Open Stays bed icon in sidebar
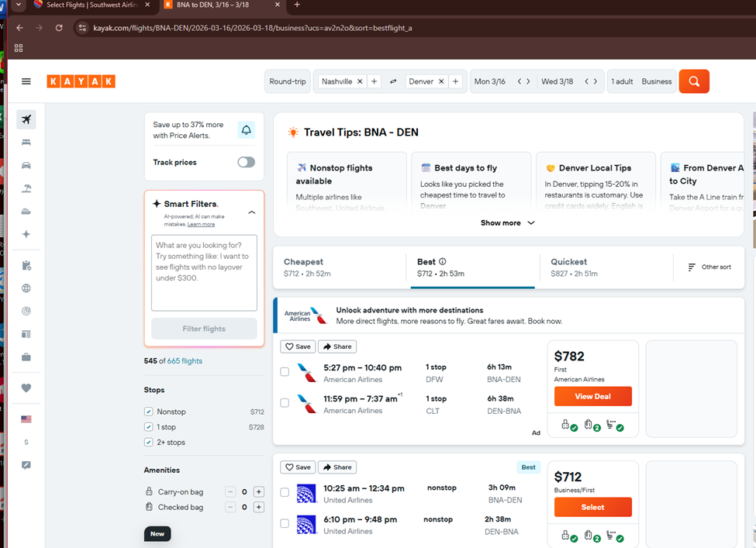 pos(26,143)
